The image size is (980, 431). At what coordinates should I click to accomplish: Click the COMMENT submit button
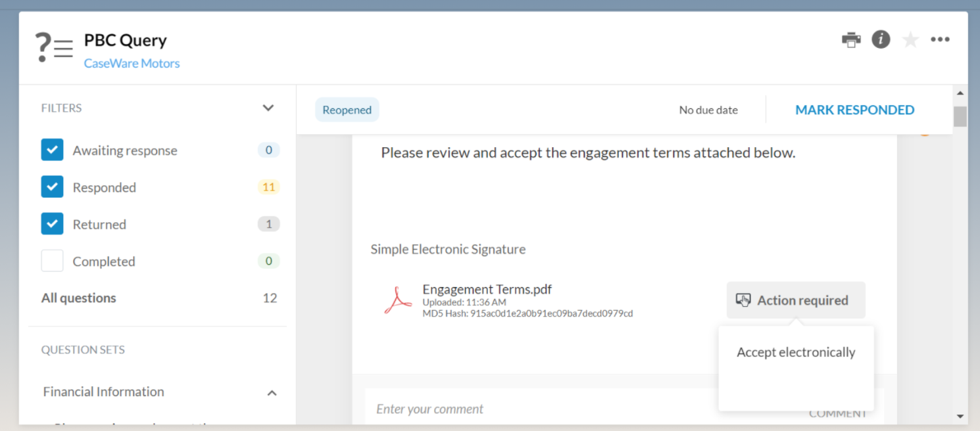[x=838, y=413]
